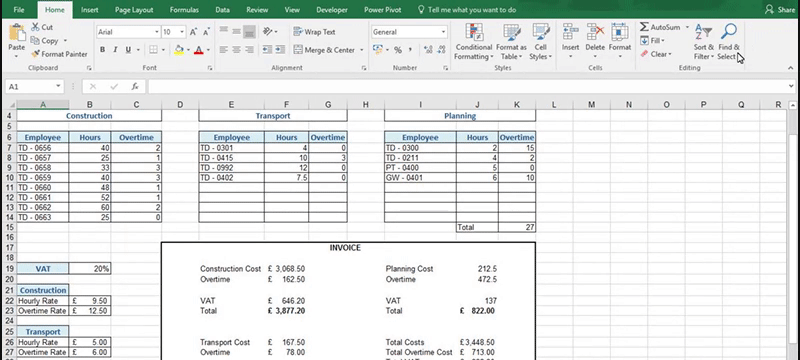Screen dimensions: 800x360
Task: Open the Name Box dropdown arrow
Action: [58, 87]
